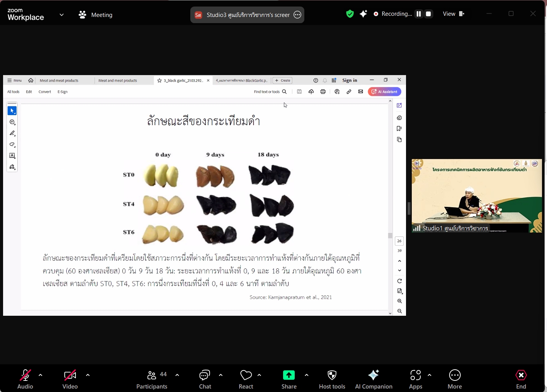Open page display settings icon
This screenshot has width=547, height=392.
pyautogui.click(x=399, y=291)
